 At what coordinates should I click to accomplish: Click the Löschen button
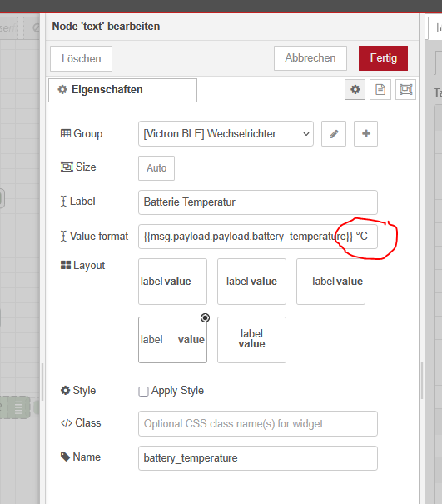[x=81, y=58]
